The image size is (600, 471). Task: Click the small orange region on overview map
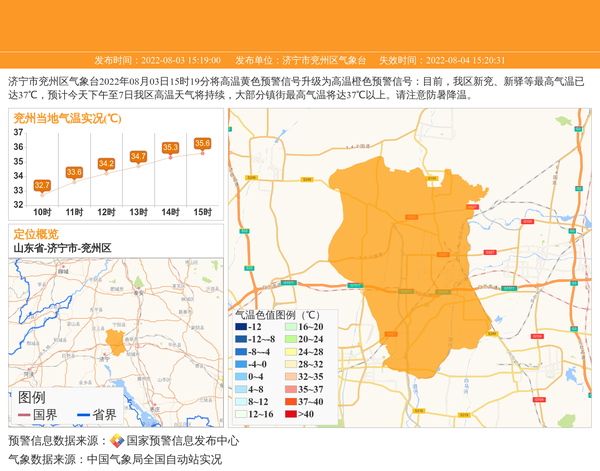pyautogui.click(x=115, y=343)
